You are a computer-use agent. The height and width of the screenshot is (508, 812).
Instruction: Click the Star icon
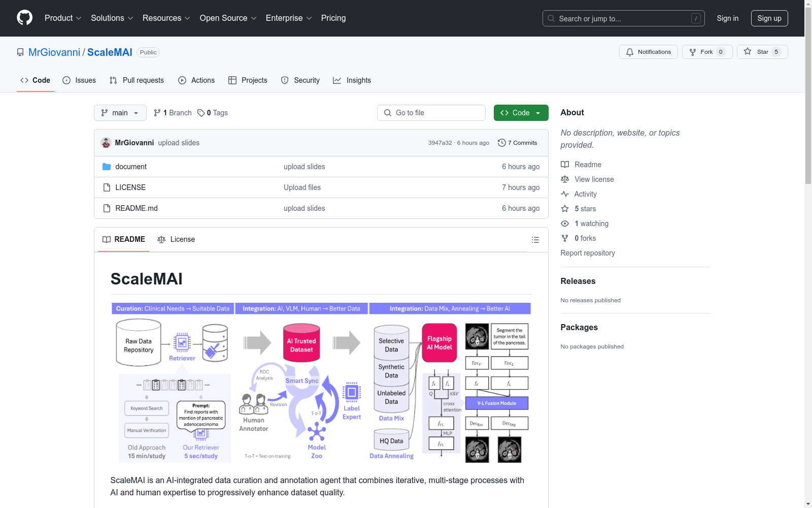coord(748,51)
